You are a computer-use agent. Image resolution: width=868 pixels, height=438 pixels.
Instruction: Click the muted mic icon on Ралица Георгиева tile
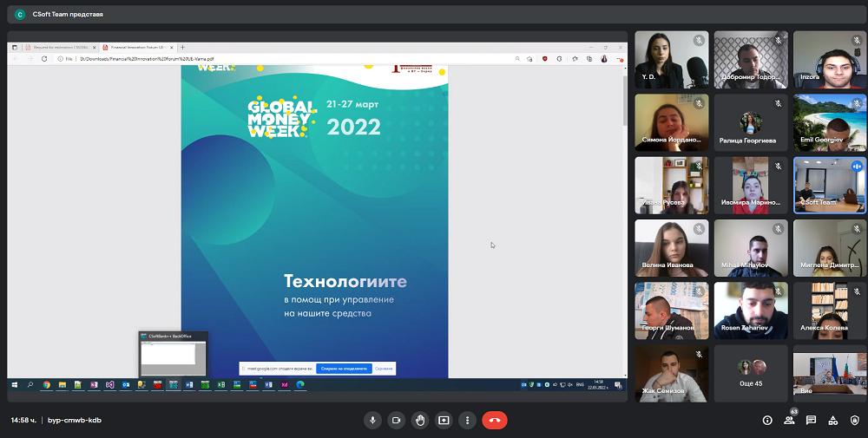pos(779,103)
